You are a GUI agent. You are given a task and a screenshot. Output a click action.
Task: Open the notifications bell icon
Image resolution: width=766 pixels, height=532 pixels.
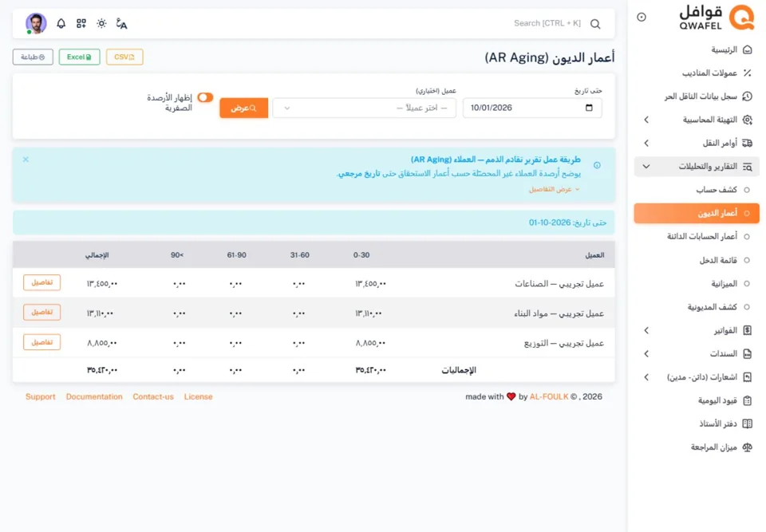[x=61, y=23]
